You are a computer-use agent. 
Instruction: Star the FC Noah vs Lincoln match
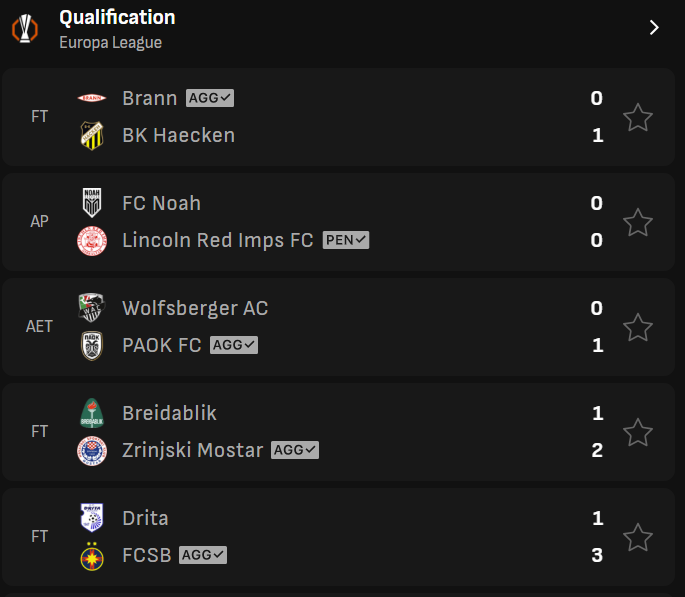tap(638, 222)
